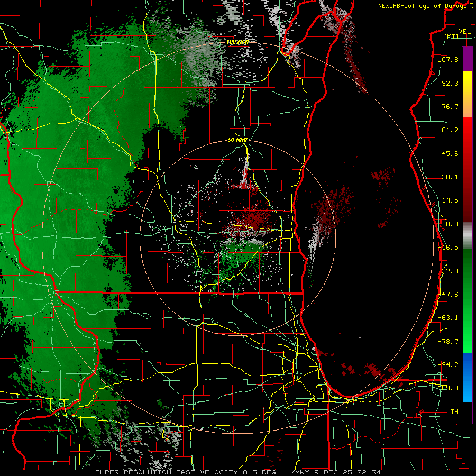This screenshot has width=476, height=476.
Task: Click the 107.8 scale value
Action: (448, 59)
